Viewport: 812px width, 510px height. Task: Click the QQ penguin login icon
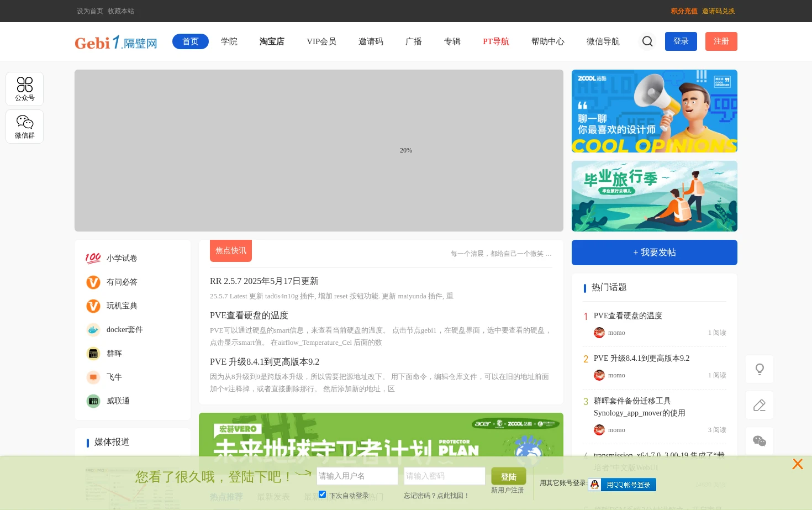point(595,485)
